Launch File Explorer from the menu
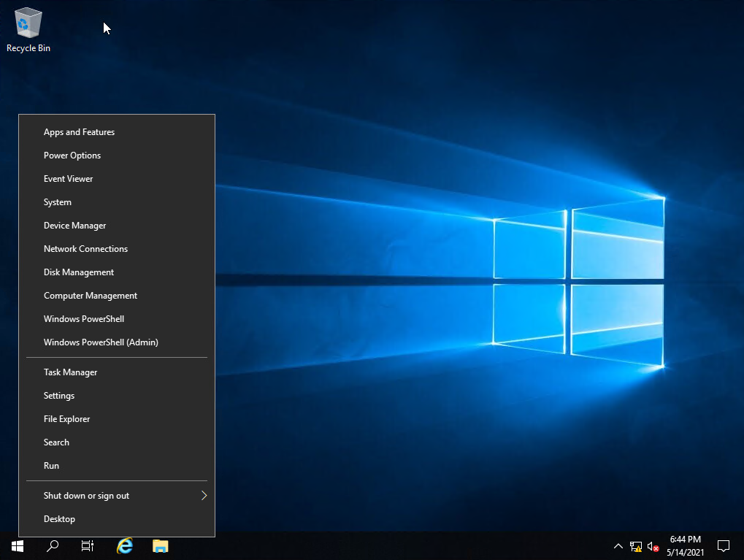 coord(117,418)
